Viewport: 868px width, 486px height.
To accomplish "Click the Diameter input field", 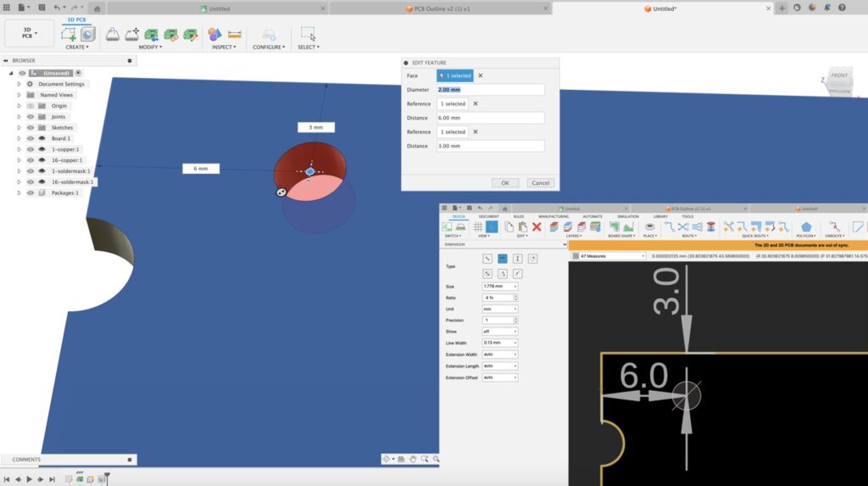I will point(490,90).
